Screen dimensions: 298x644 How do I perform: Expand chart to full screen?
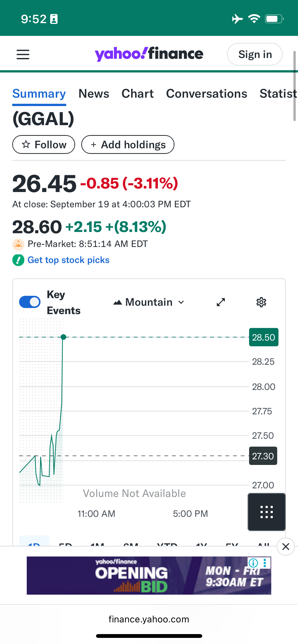221,302
